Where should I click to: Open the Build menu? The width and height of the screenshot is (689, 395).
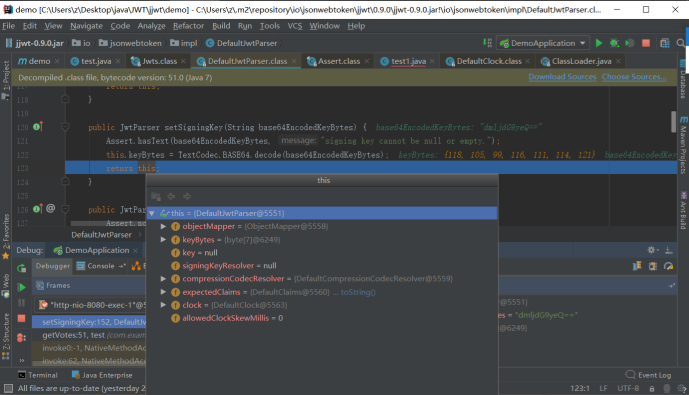[221, 26]
